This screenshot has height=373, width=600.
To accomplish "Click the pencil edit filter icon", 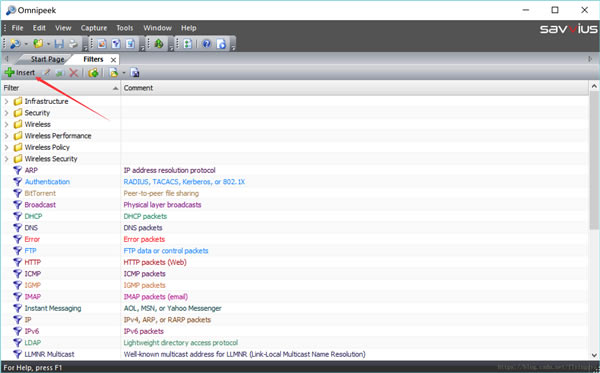I will coord(46,73).
